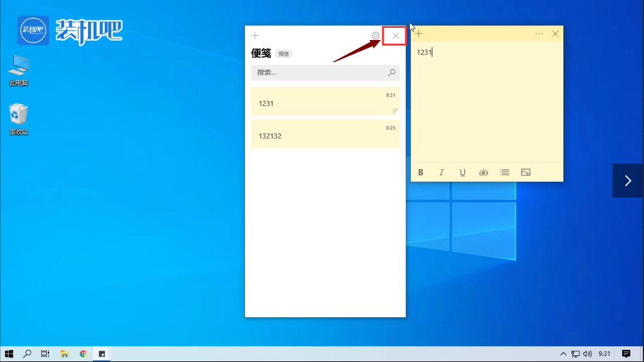Show hidden icons in the system tray

pos(563,353)
